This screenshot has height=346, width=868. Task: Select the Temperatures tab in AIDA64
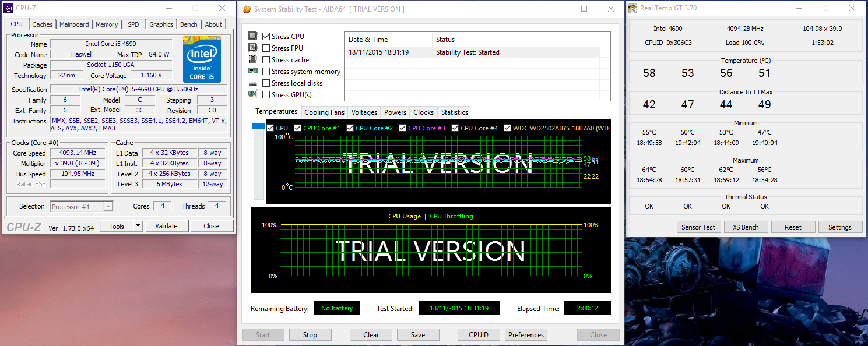(x=276, y=111)
